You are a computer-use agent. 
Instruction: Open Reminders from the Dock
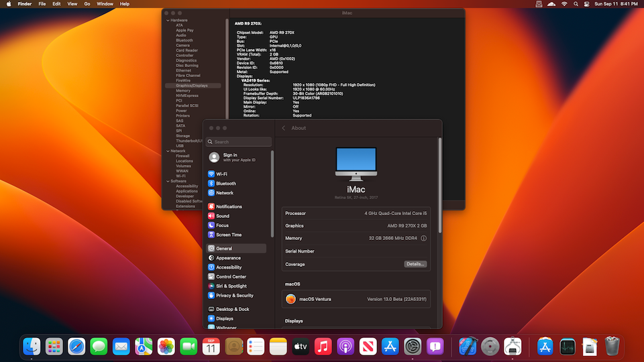coord(256,347)
